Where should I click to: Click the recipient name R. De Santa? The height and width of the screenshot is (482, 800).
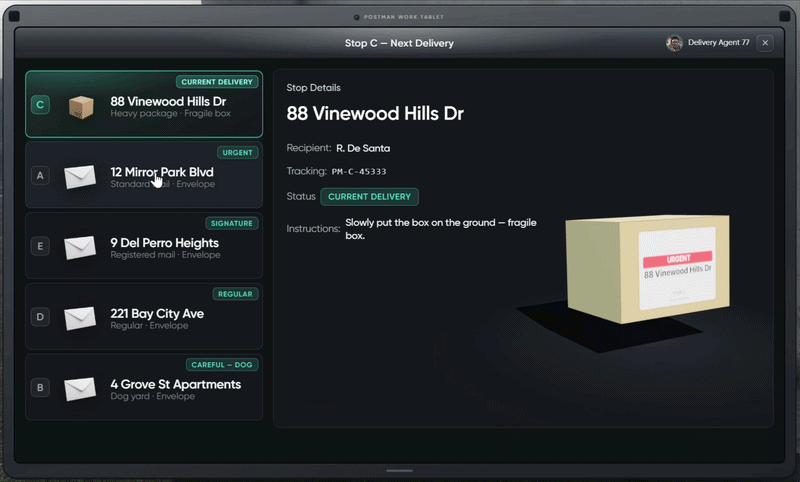tap(363, 148)
